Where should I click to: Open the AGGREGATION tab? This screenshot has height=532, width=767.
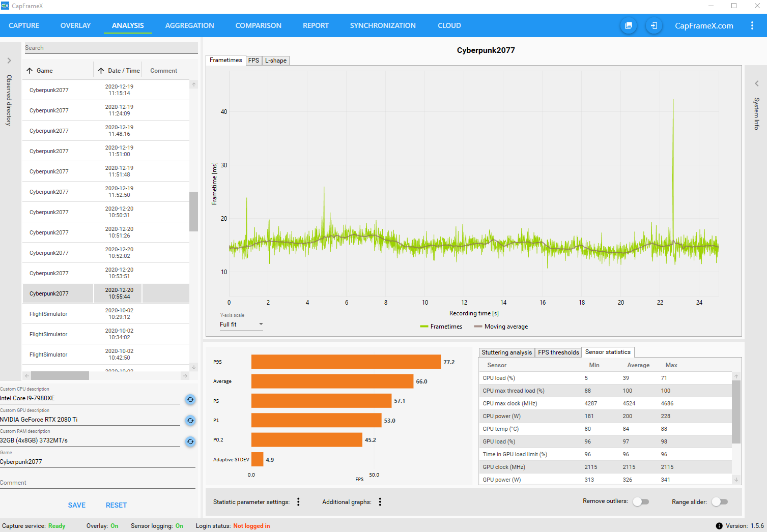[190, 25]
